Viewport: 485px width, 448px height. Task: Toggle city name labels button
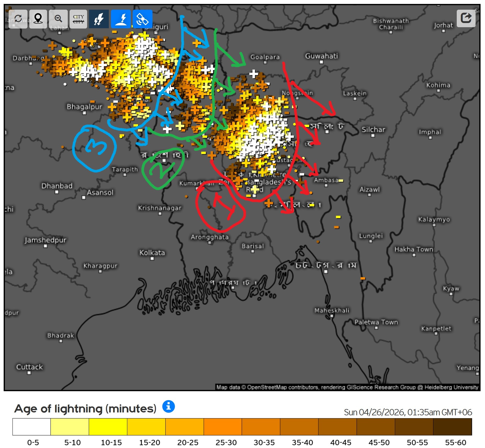78,19
